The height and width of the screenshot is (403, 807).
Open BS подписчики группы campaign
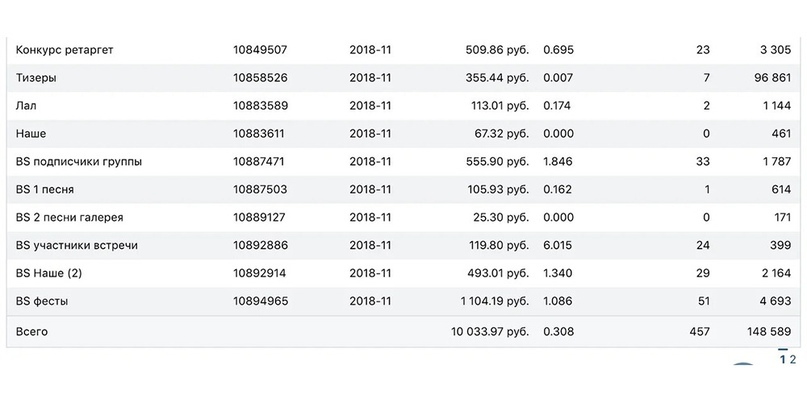click(x=79, y=162)
